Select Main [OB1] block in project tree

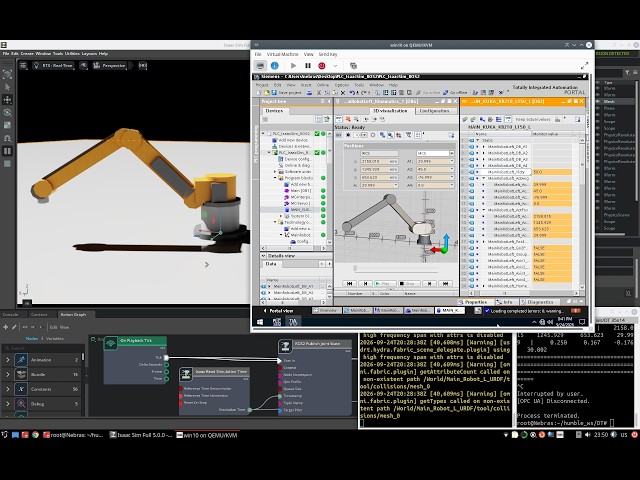point(298,191)
